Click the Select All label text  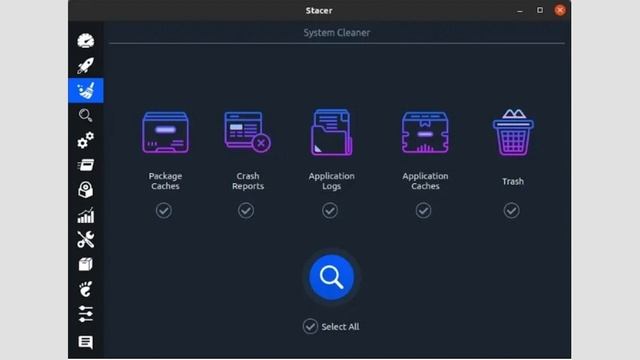[340, 327]
